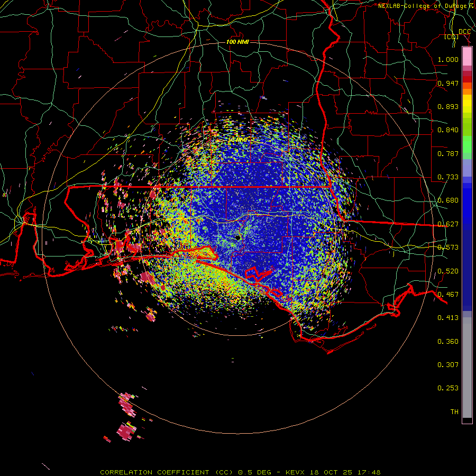This screenshot has height=476, width=476.
Task: Click the 0.893 legend value
Action: pos(448,106)
